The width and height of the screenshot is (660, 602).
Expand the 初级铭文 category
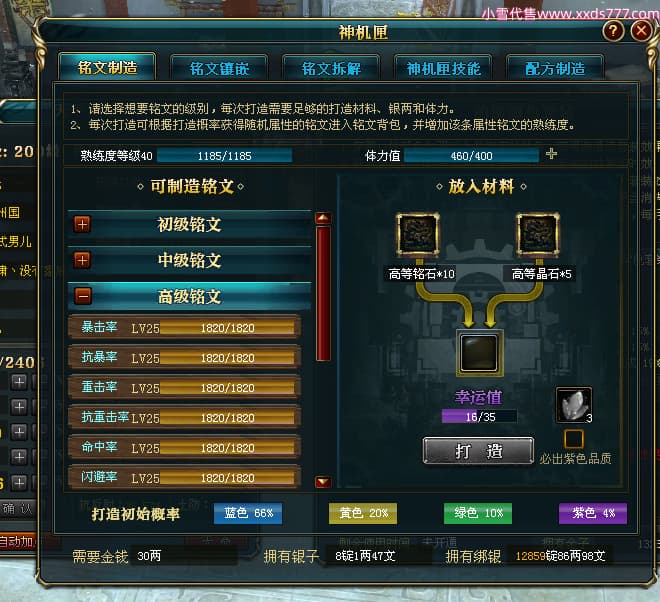(82, 224)
